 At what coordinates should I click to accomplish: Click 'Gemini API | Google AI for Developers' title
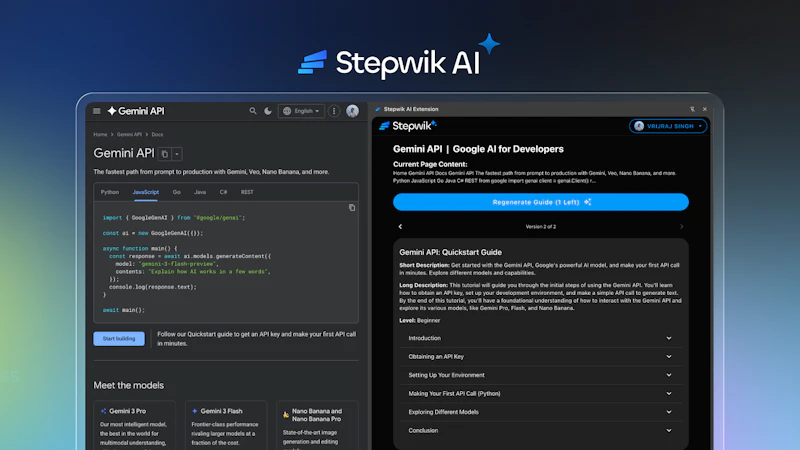coord(478,149)
